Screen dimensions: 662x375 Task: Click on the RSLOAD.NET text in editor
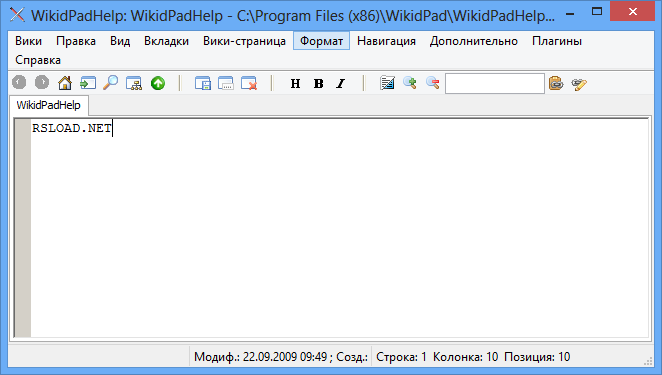click(71, 128)
